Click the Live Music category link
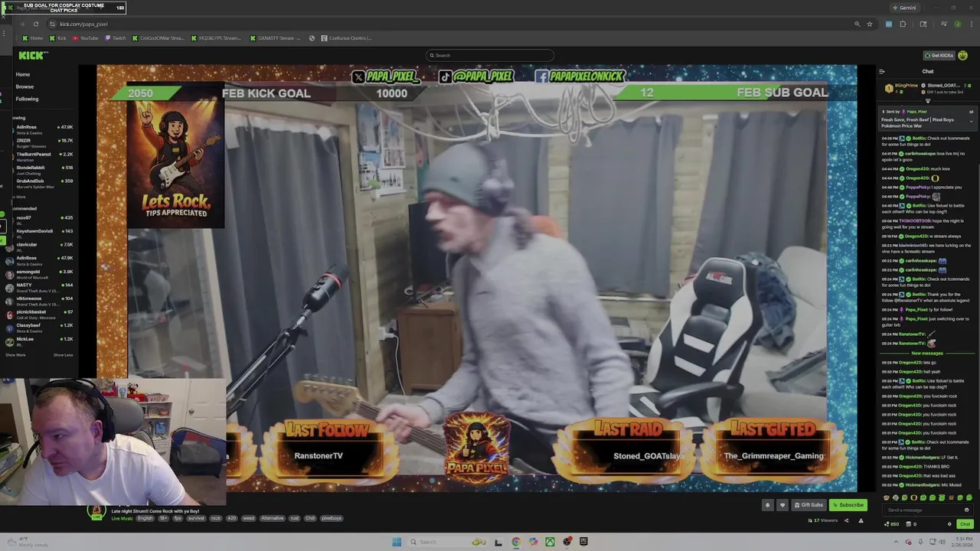This screenshot has width=980, height=551. [122, 518]
